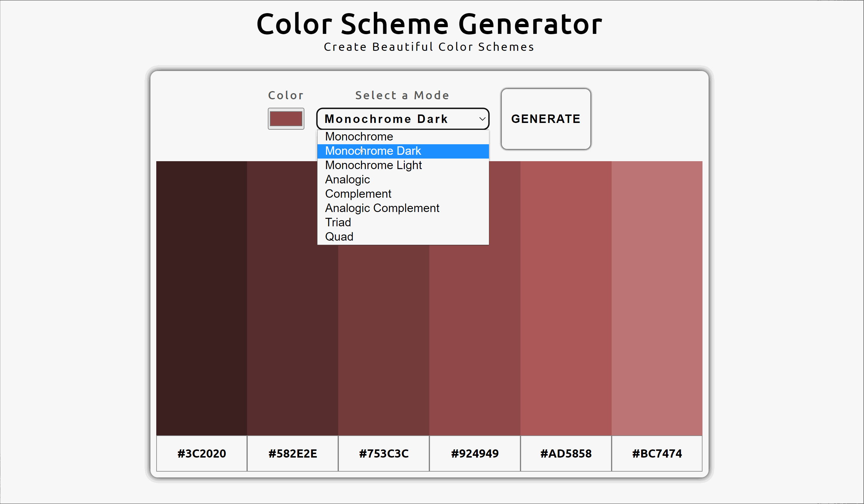The width and height of the screenshot is (864, 504).
Task: Pick Quad from the mode options
Action: pos(339,237)
